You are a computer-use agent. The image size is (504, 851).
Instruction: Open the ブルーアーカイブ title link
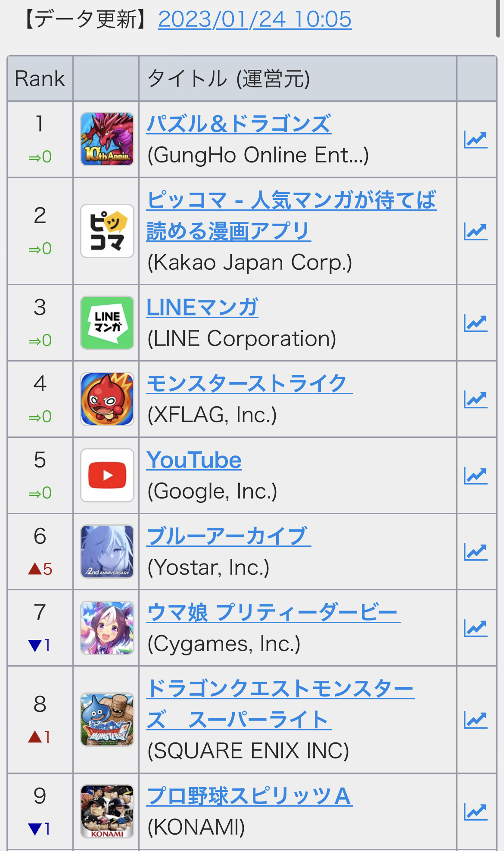tap(229, 536)
